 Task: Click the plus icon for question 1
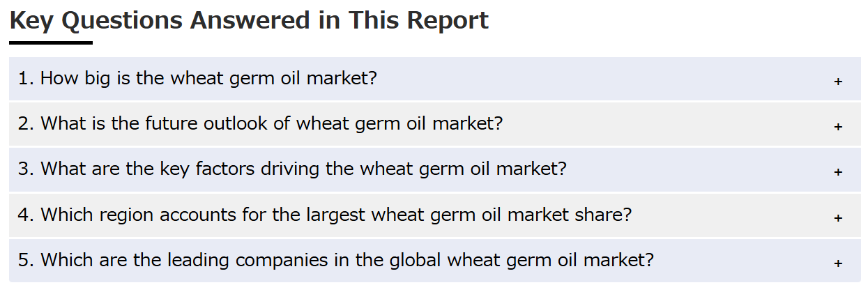(x=838, y=82)
